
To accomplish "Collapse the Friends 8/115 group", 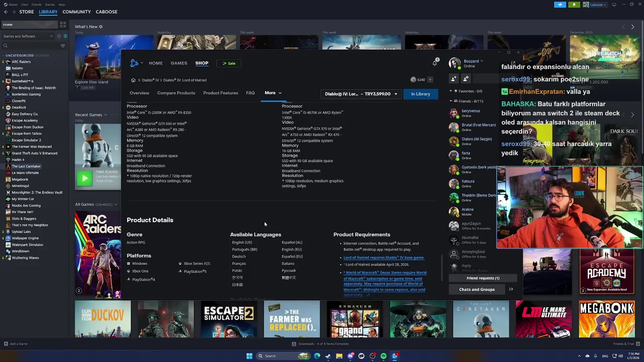I will pyautogui.click(x=451, y=101).
